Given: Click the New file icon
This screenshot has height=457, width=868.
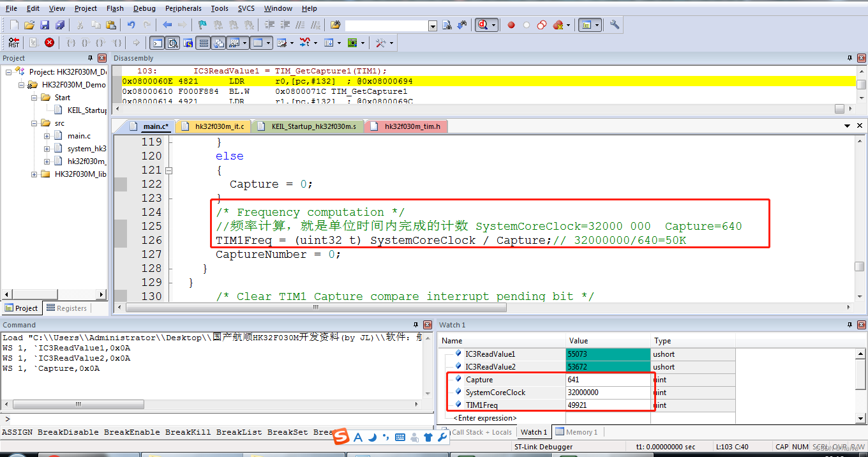Looking at the screenshot, I should coord(14,25).
